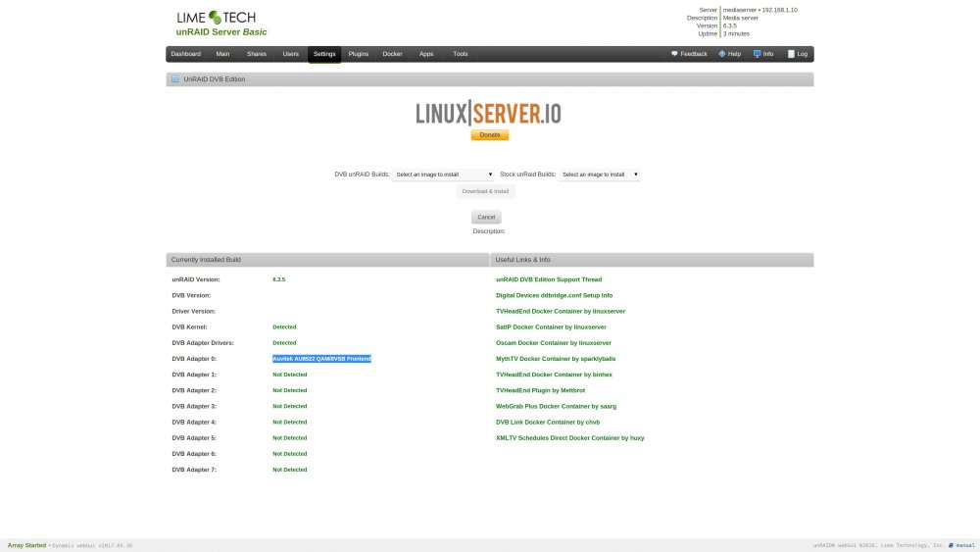This screenshot has height=552, width=980.
Task: Click the Driver Version label
Action: pos(193,312)
